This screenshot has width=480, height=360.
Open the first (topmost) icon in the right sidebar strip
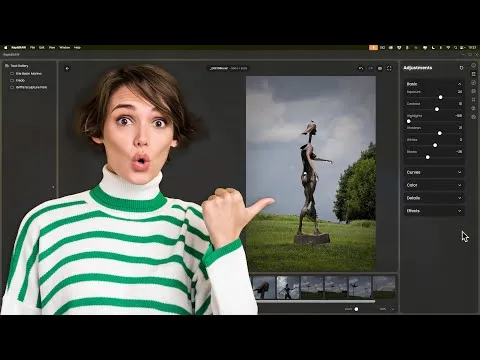[473, 65]
